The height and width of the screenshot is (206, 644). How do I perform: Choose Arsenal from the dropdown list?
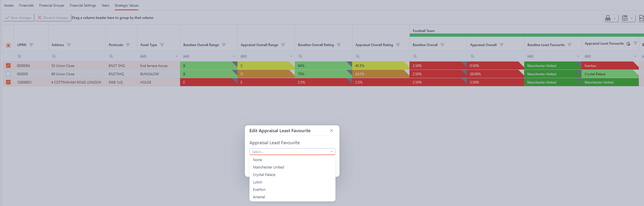(292, 197)
